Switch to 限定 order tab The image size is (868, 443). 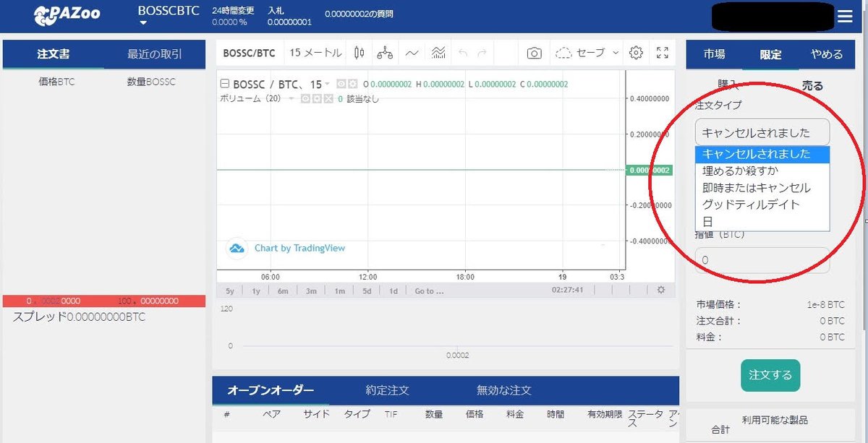770,54
